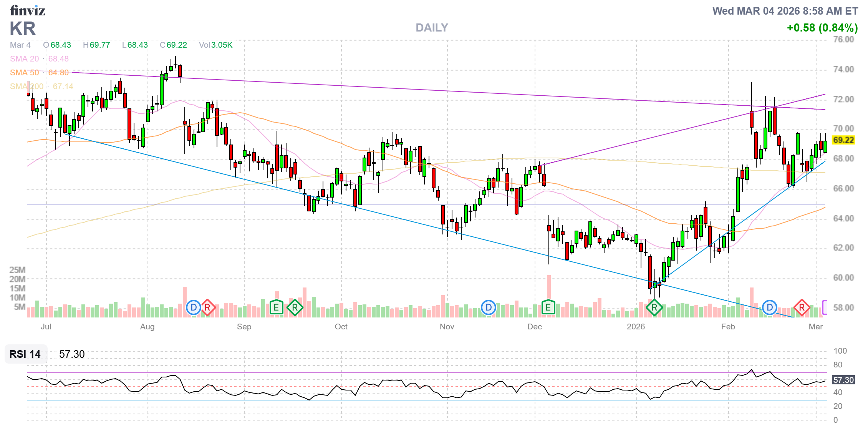Screen dimensions: 868x432
Task: Click the November blue dividend D marker
Action: click(489, 307)
